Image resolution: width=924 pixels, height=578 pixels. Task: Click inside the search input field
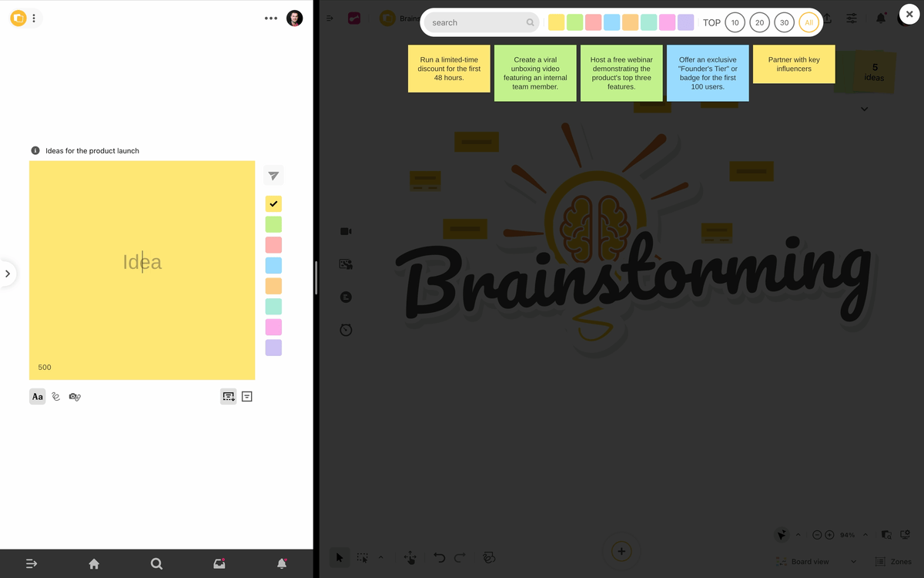[477, 22]
